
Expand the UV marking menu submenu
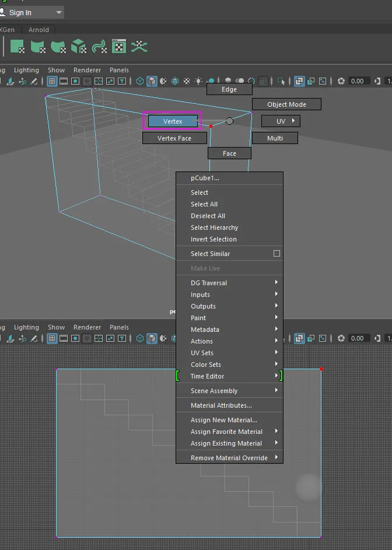pyautogui.click(x=281, y=121)
